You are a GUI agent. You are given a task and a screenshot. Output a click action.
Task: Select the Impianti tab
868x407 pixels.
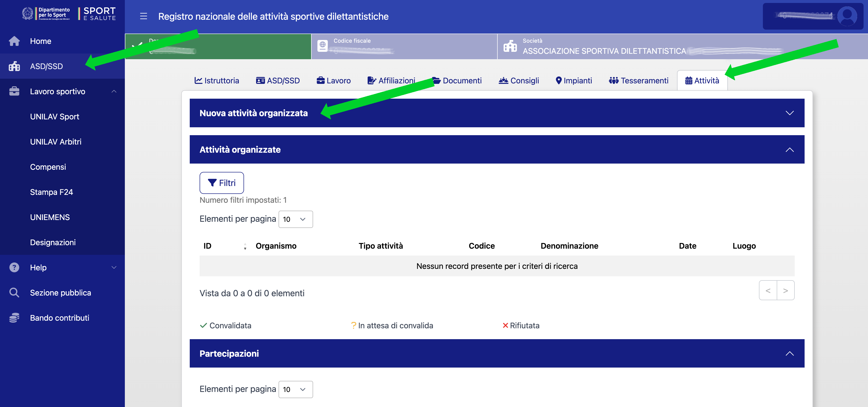(x=573, y=80)
